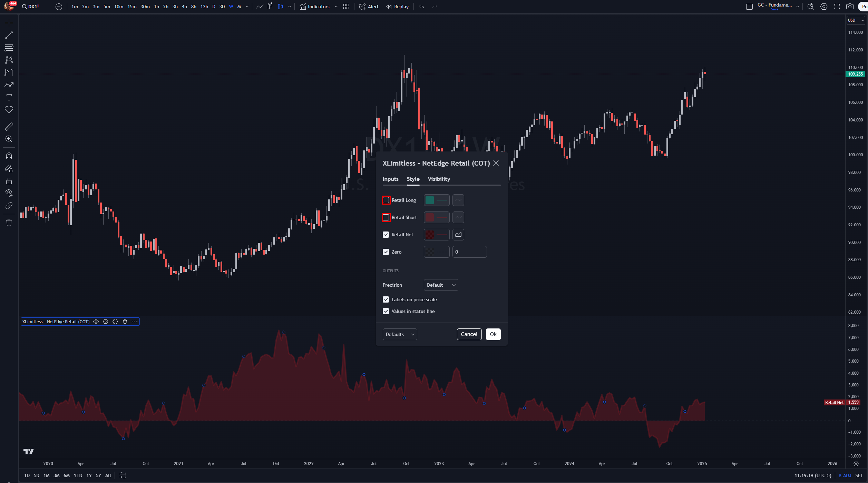
Task: Open the USD currency dropdown
Action: (855, 20)
